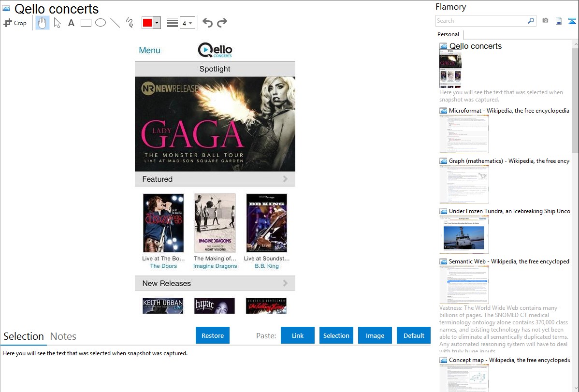Viewport: 579px width, 392px height.
Task: Click 'B.B. King' artist link
Action: pos(267,266)
